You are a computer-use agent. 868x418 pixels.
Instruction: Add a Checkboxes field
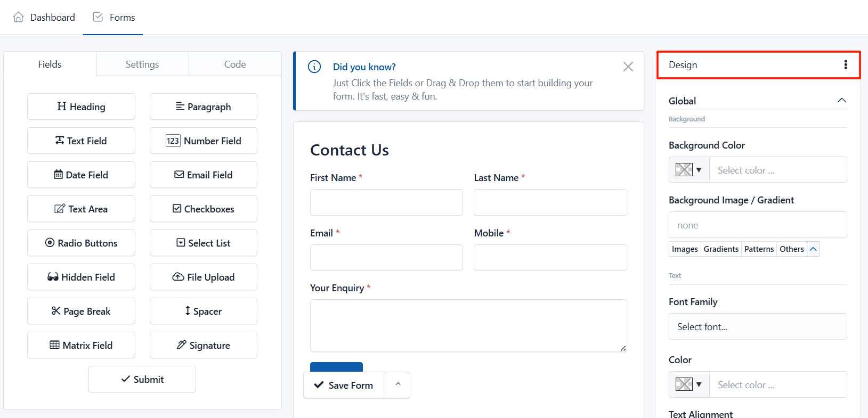[x=204, y=209]
